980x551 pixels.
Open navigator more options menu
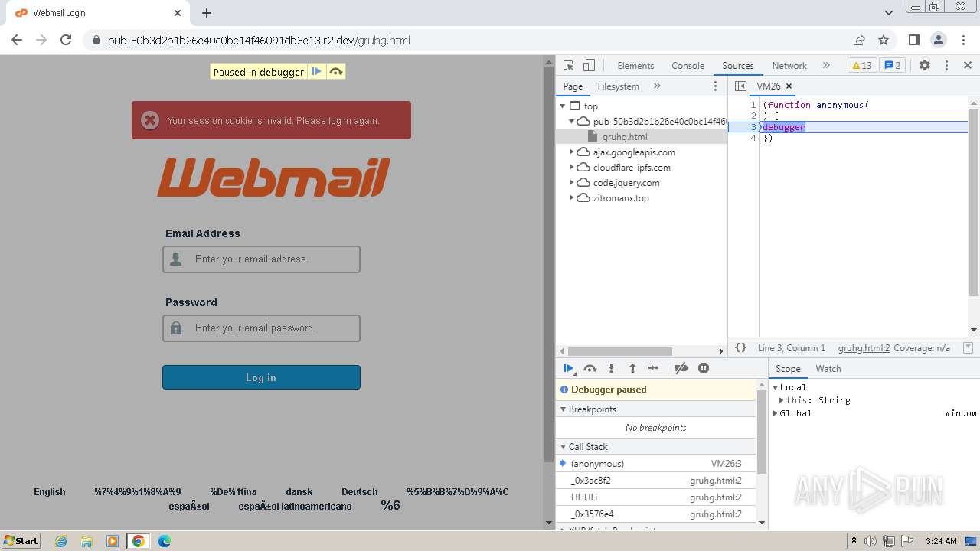click(716, 86)
